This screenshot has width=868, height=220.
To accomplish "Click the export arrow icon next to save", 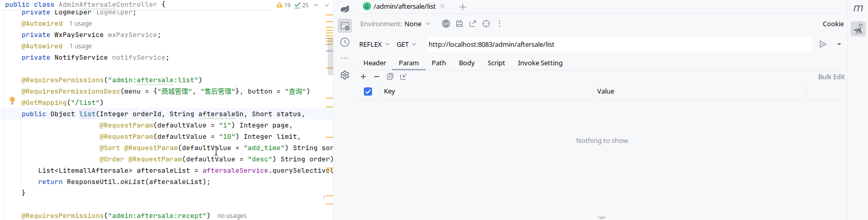I will (x=473, y=24).
